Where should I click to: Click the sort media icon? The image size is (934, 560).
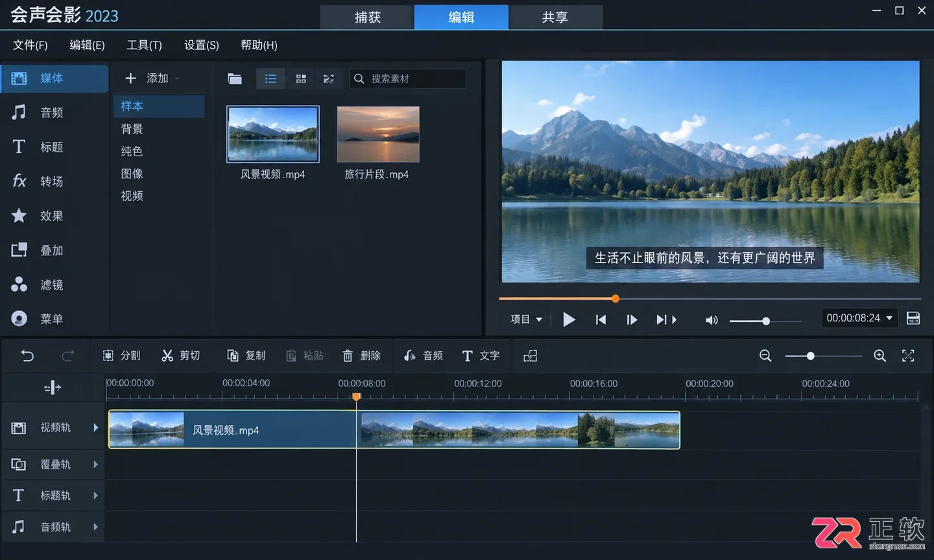[x=329, y=79]
